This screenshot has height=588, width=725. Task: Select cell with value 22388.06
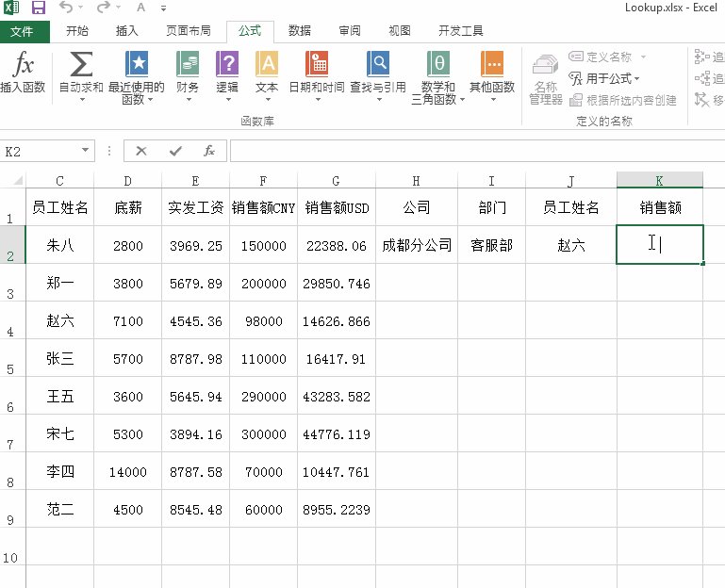337,245
